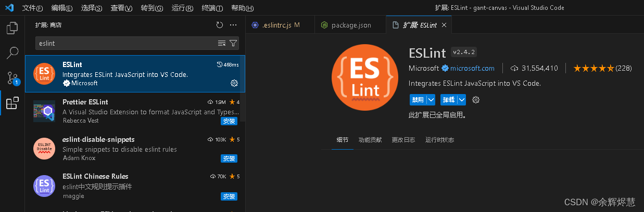Refresh the extensions marketplace list
Image resolution: width=644 pixels, height=212 pixels.
click(x=219, y=25)
